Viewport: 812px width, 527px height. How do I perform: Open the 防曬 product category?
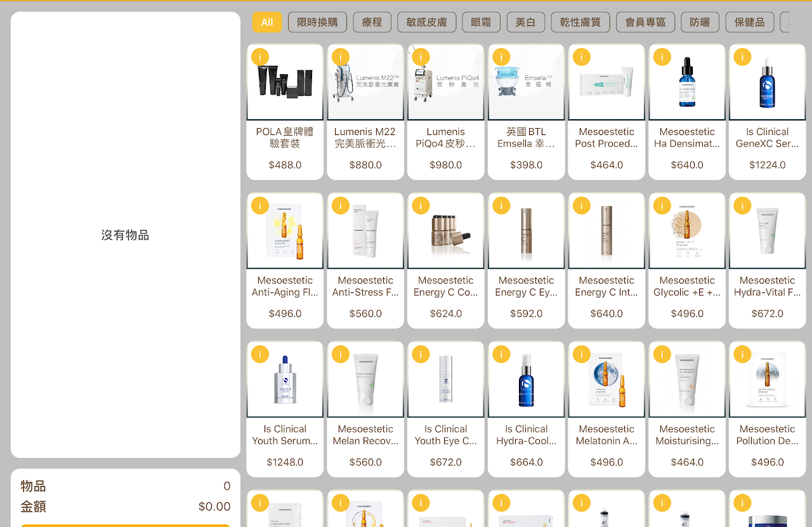[x=700, y=22]
